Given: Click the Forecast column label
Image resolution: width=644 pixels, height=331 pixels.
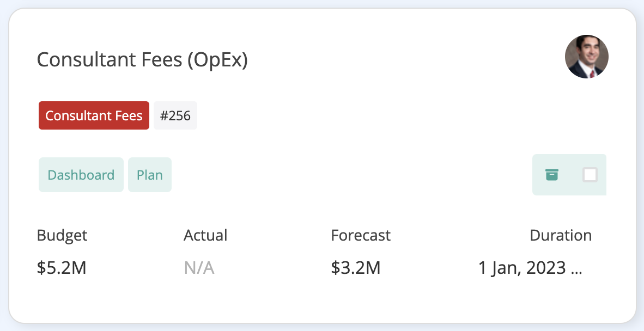Looking at the screenshot, I should pyautogui.click(x=361, y=235).
